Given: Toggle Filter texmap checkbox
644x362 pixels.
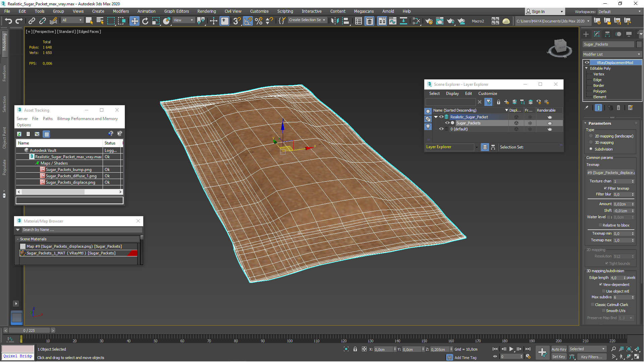Looking at the screenshot, I should [605, 188].
